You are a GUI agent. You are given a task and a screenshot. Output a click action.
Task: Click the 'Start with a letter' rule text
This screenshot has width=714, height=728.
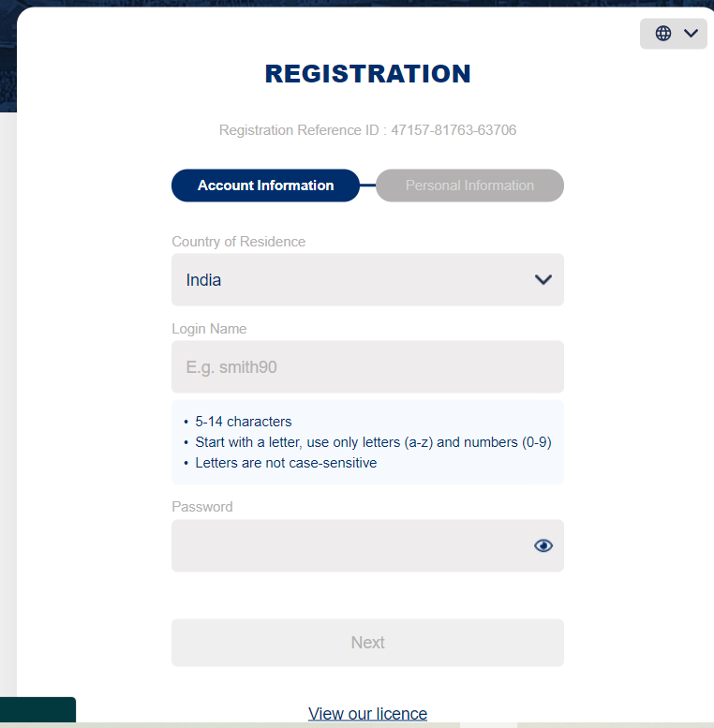(373, 442)
